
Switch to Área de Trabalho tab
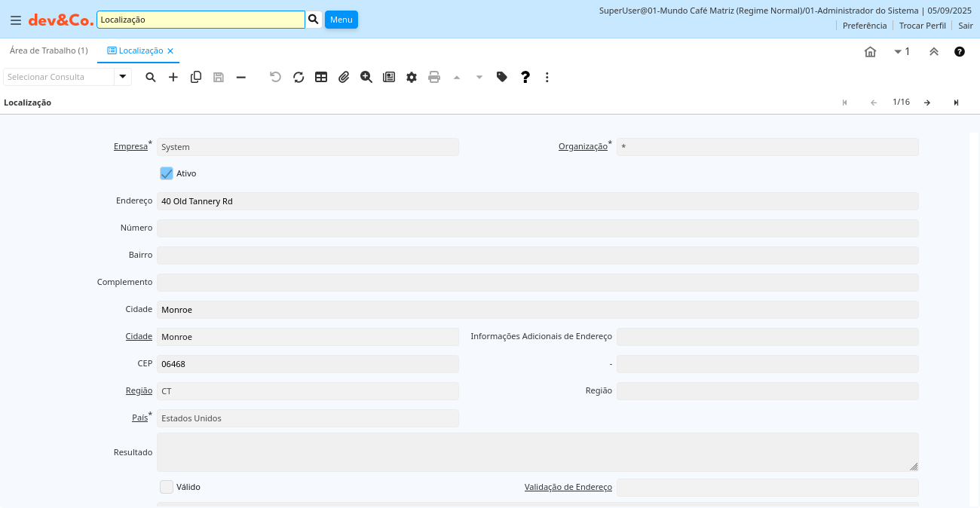pos(48,50)
